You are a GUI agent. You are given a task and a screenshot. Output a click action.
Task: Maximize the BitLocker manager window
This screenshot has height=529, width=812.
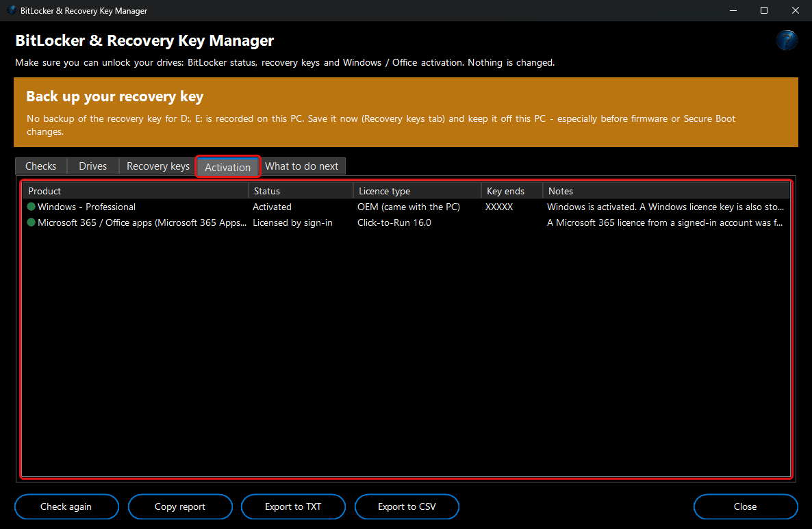[x=764, y=10]
